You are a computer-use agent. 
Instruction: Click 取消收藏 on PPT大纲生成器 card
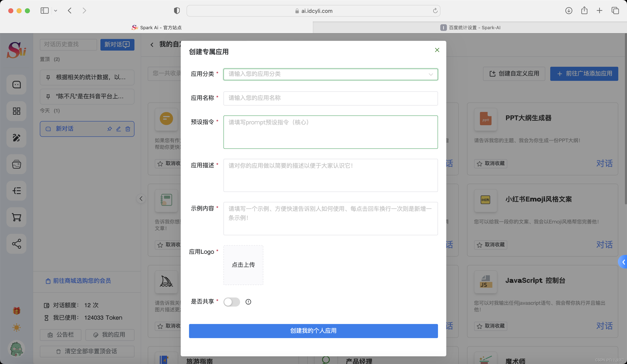click(490, 163)
